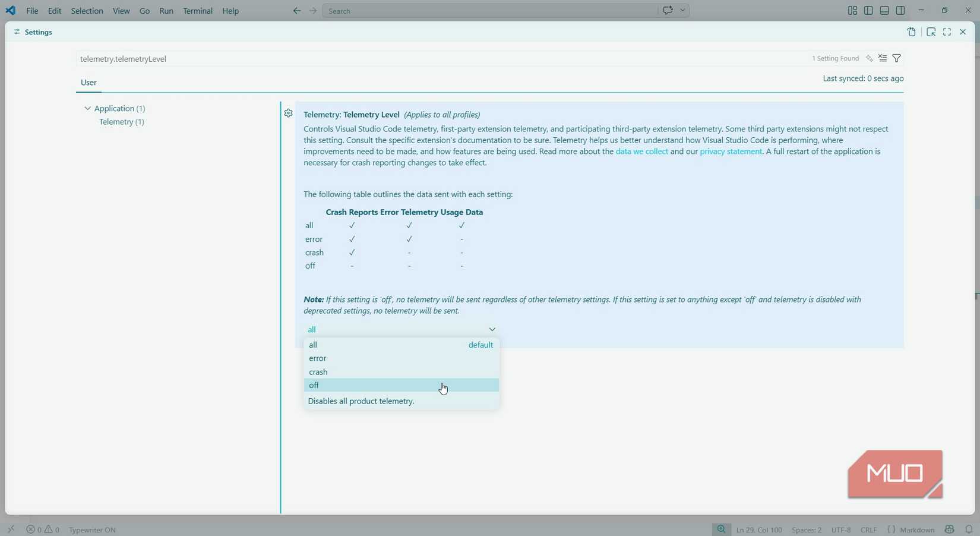This screenshot has width=980, height=536.
Task: Select the Markdown language mode in status bar
Action: coord(915,529)
